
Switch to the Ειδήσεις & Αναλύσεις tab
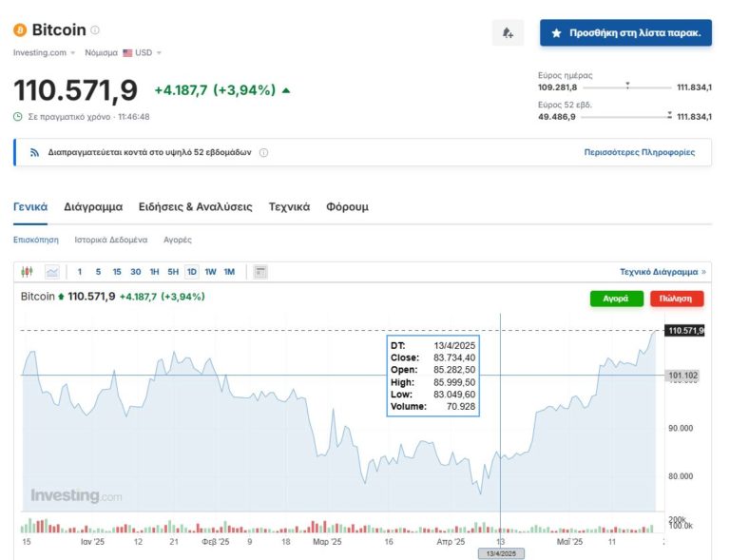[195, 206]
